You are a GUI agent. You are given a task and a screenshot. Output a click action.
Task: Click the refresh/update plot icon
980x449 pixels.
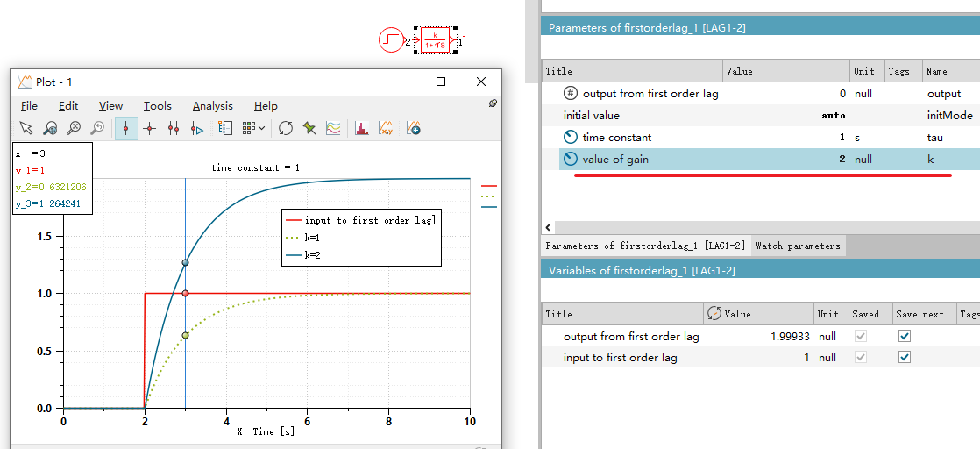(x=286, y=128)
